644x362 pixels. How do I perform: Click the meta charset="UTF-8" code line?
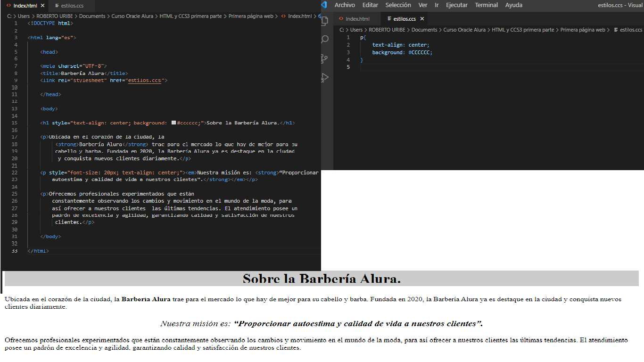point(74,66)
